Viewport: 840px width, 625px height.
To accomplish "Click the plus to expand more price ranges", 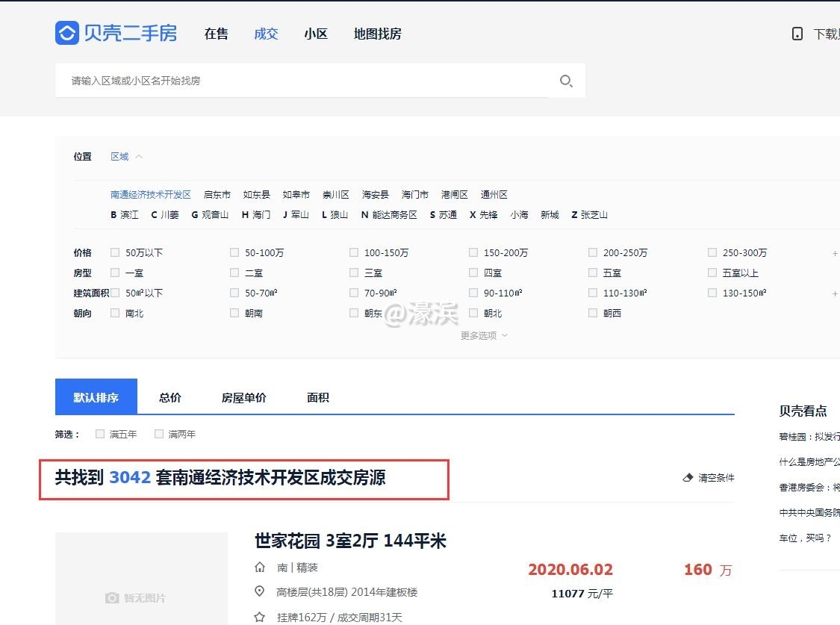I will tap(834, 252).
